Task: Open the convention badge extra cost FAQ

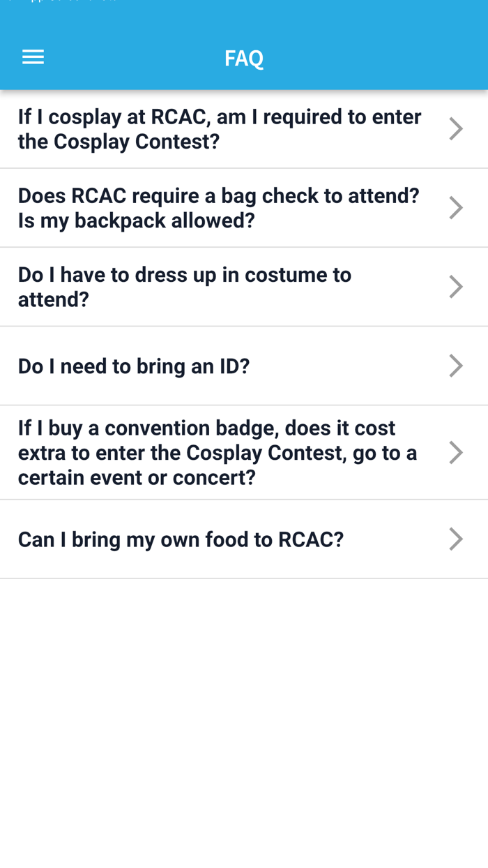Action: click(218, 452)
